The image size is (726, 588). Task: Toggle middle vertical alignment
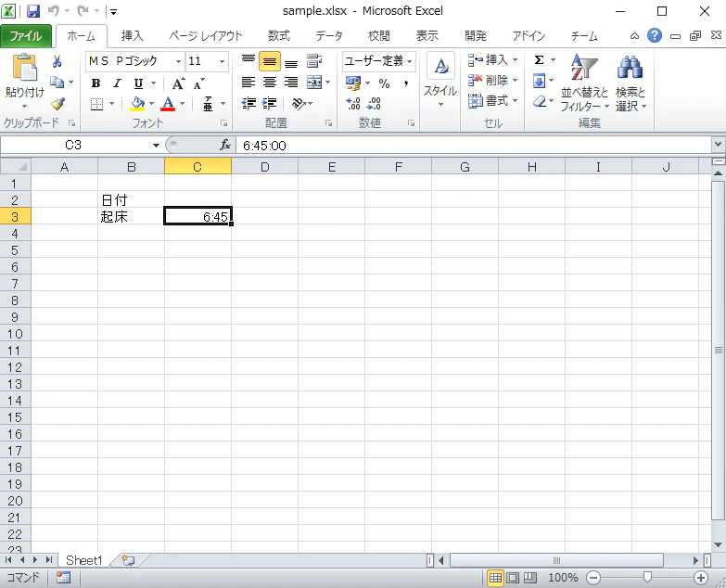click(x=270, y=61)
